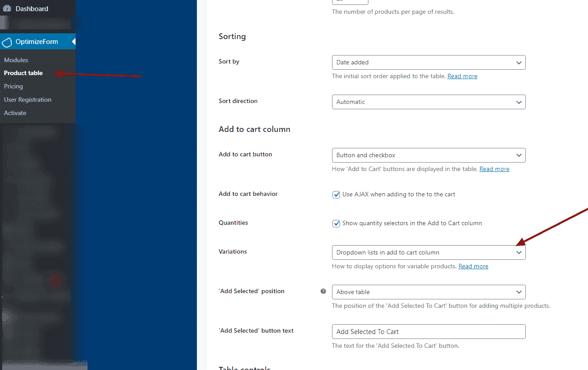
Task: Open Read more link for Add to Cart buttons
Action: pyautogui.click(x=494, y=169)
